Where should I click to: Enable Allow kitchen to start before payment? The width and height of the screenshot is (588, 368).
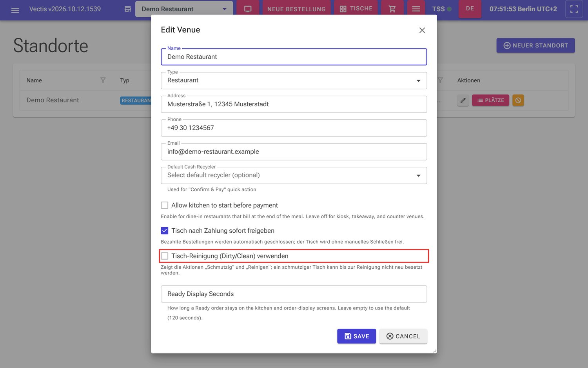pyautogui.click(x=165, y=205)
